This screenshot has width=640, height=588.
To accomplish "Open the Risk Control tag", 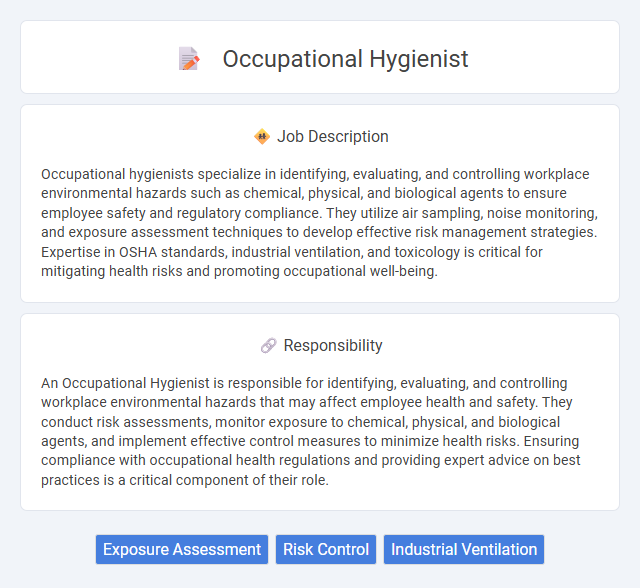I will coord(326,549).
